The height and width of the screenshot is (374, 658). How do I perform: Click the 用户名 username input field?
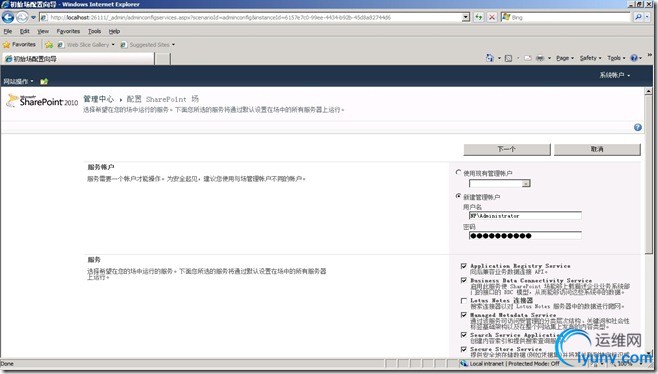click(525, 216)
